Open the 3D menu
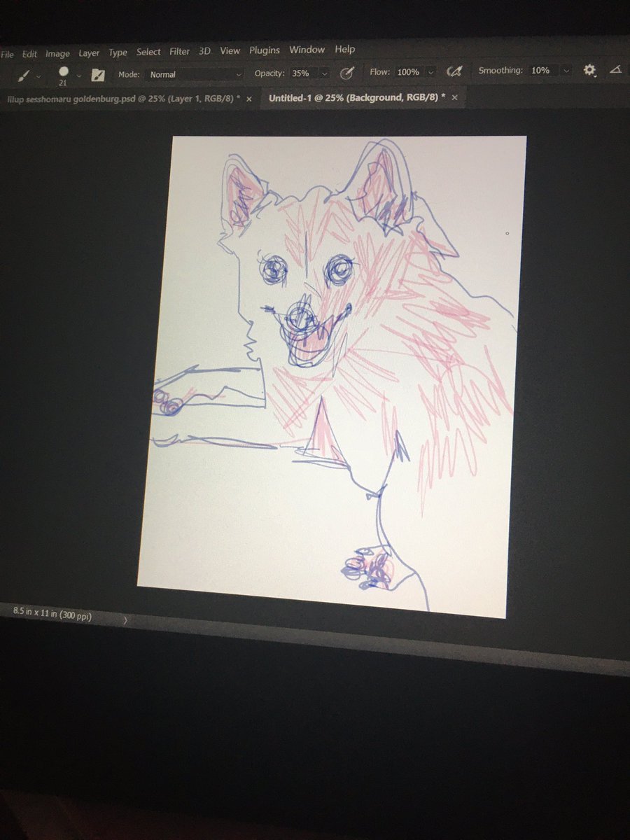The image size is (630, 840). (x=204, y=51)
